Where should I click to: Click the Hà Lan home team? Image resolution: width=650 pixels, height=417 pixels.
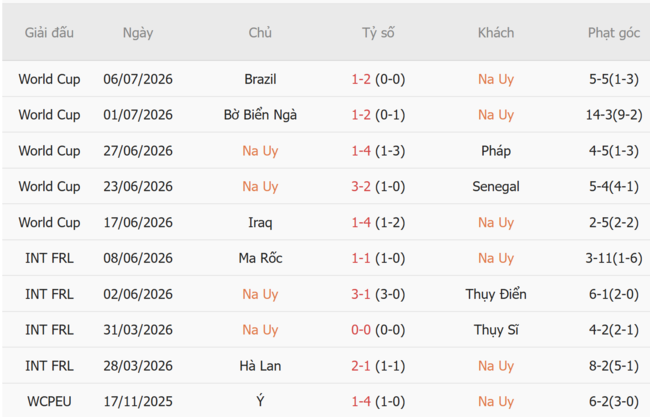(x=260, y=366)
